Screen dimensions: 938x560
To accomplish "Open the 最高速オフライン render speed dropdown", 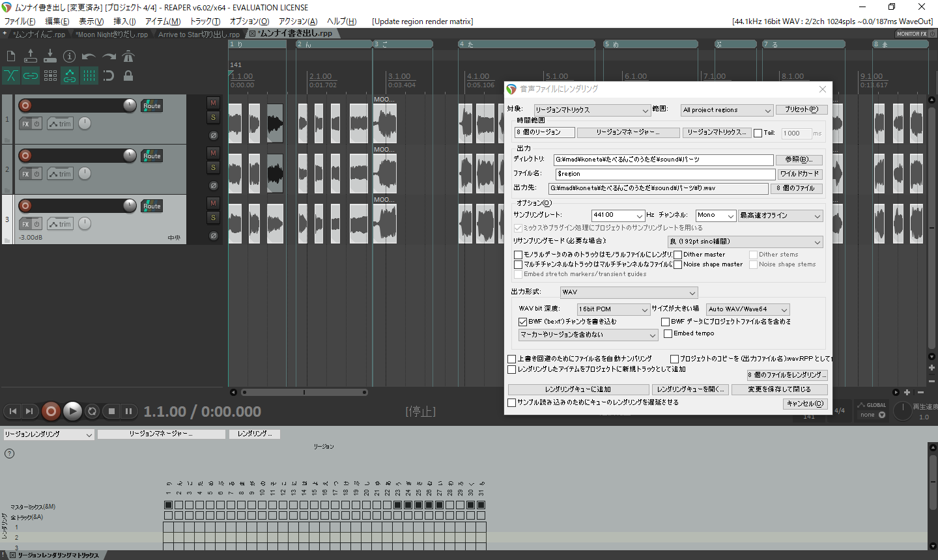I will [780, 216].
